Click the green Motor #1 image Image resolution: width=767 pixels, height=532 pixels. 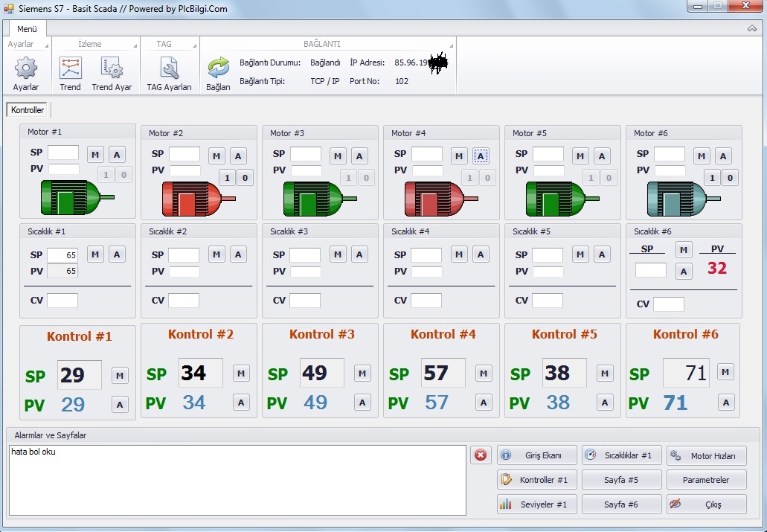tap(77, 197)
